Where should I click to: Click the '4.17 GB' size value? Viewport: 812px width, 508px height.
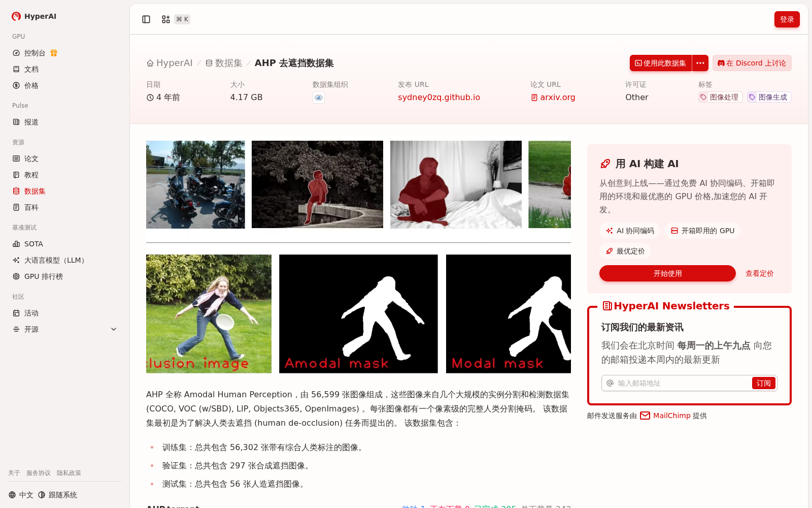click(246, 97)
